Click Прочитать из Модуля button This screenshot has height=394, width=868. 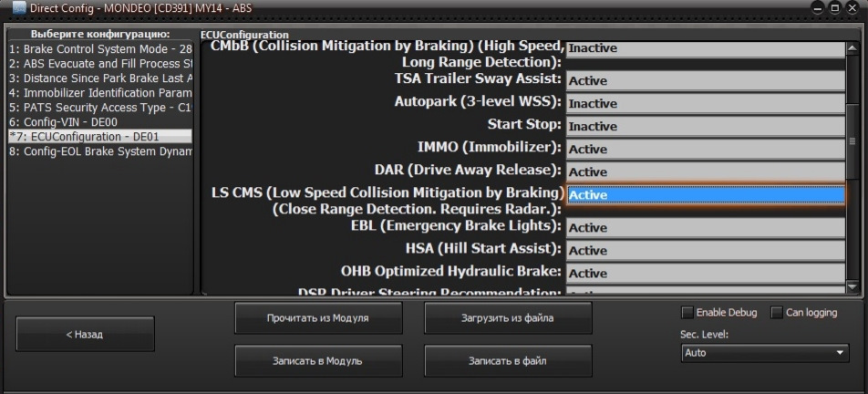coord(317,318)
